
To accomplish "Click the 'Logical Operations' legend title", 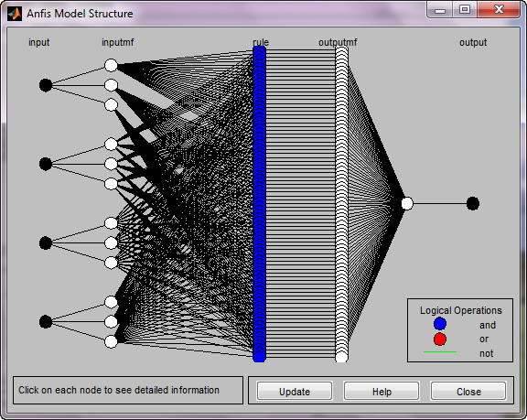I will tap(461, 310).
